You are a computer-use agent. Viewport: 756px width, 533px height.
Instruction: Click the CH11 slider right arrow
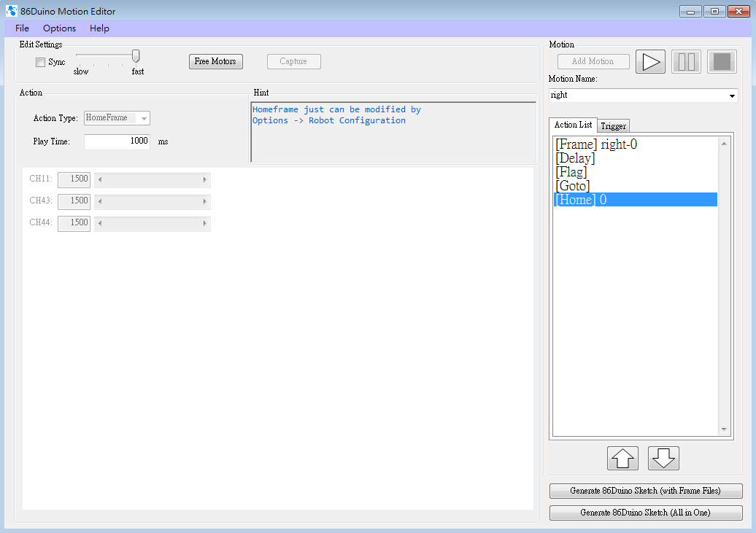pos(205,180)
